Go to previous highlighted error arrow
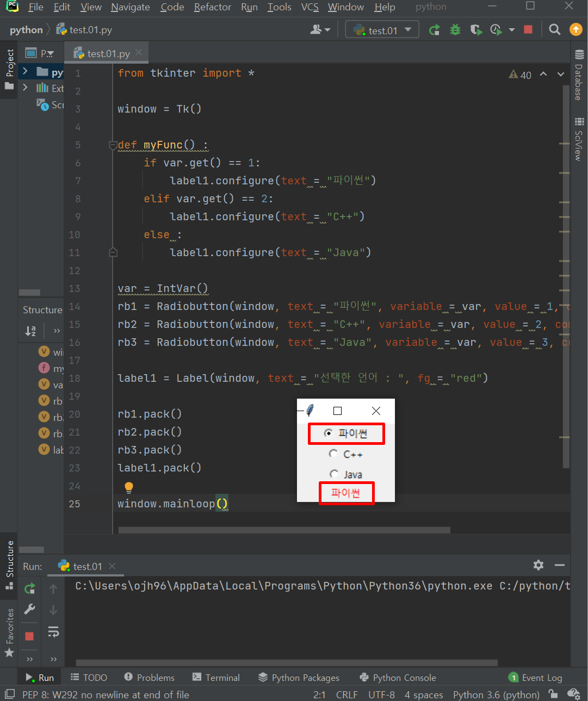The width and height of the screenshot is (588, 701). [x=543, y=74]
